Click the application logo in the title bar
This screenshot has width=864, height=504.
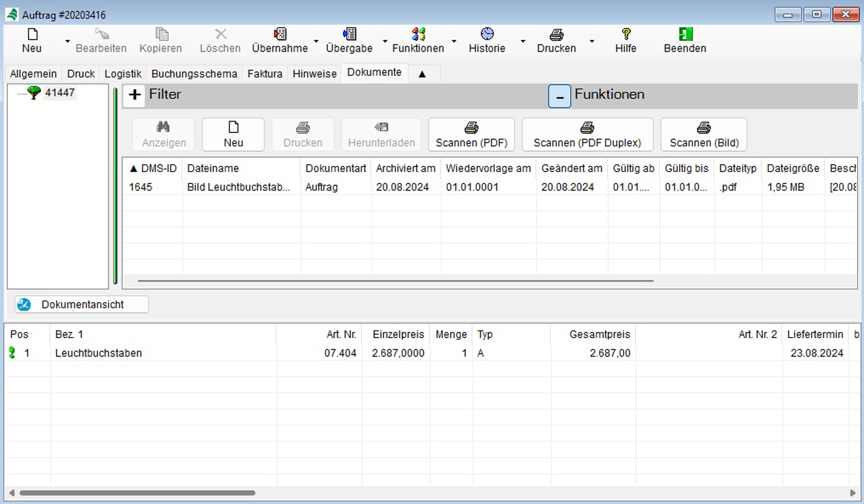pyautogui.click(x=11, y=15)
